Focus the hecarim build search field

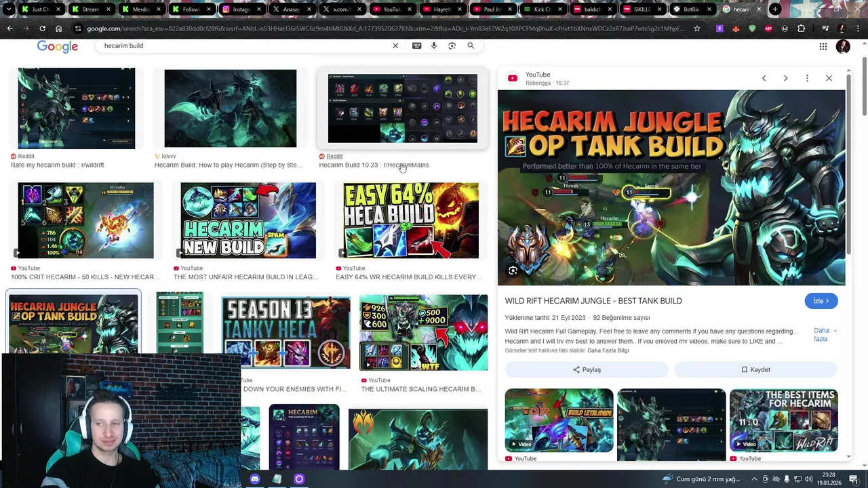click(244, 45)
